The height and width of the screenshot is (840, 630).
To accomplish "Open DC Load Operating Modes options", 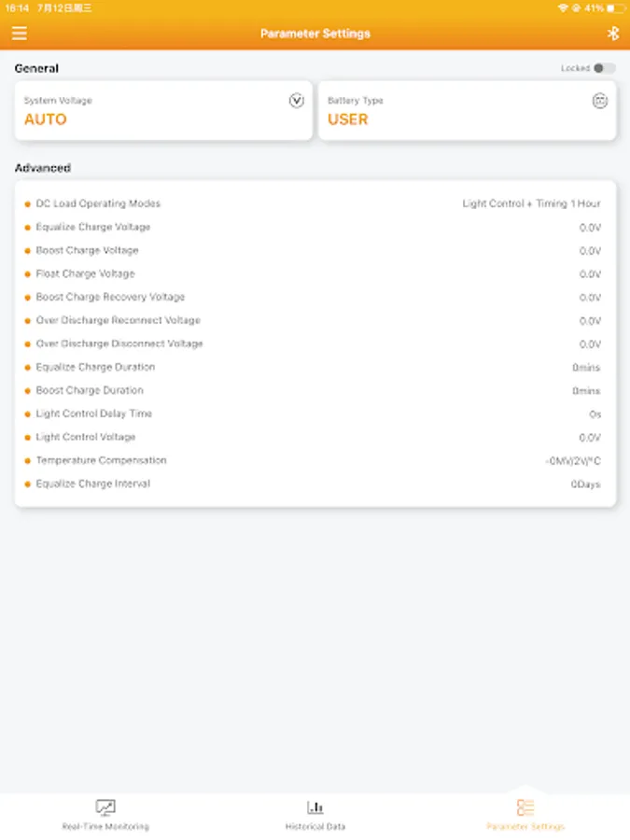I will pos(315,203).
